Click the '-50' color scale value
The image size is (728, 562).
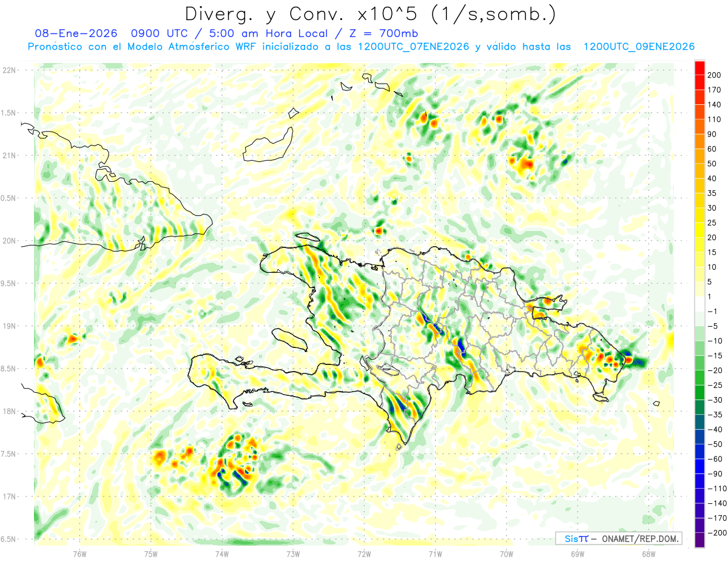716,445
